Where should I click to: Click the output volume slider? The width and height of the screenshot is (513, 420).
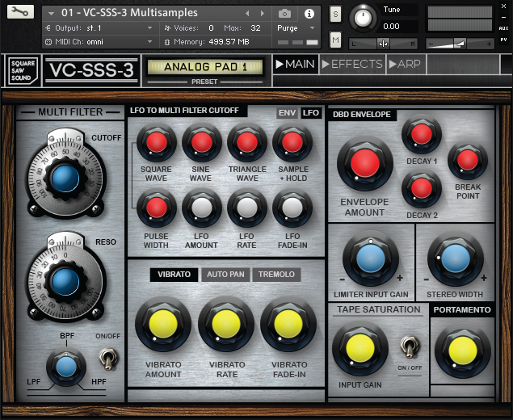[x=460, y=44]
